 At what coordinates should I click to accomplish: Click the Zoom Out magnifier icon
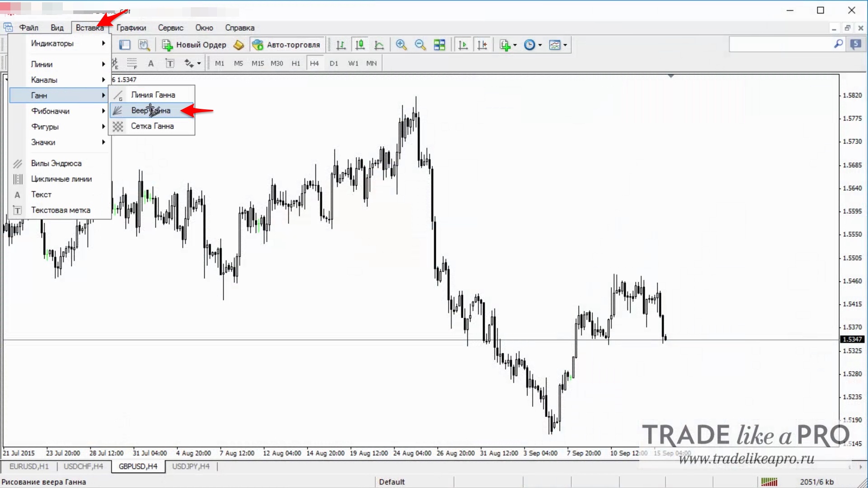[420, 45]
